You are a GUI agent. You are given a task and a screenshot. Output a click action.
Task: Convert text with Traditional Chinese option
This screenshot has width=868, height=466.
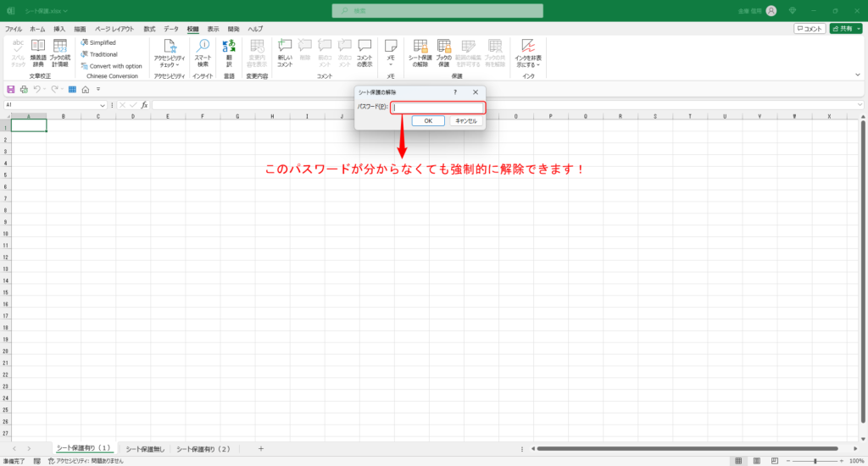click(99, 54)
